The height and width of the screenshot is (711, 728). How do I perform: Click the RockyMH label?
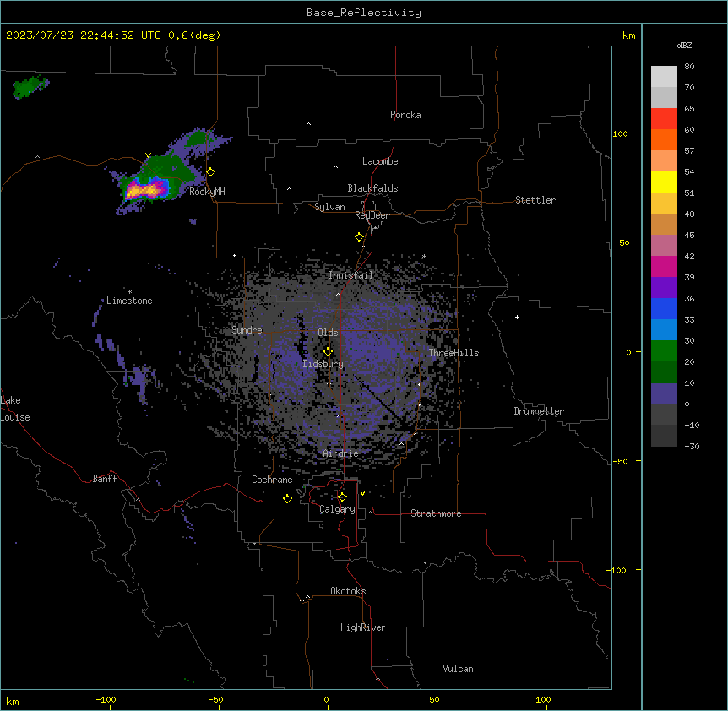[x=207, y=192]
